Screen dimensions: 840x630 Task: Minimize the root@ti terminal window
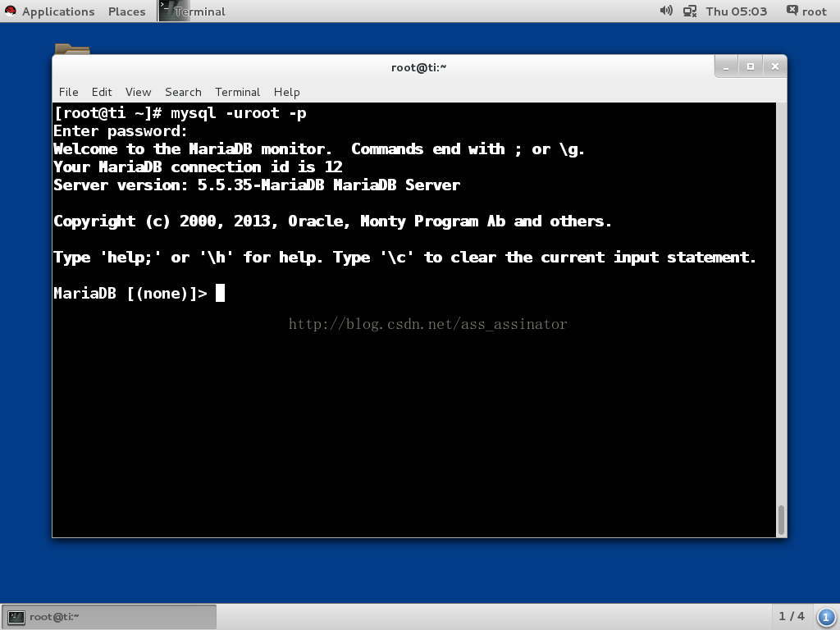[x=727, y=67]
